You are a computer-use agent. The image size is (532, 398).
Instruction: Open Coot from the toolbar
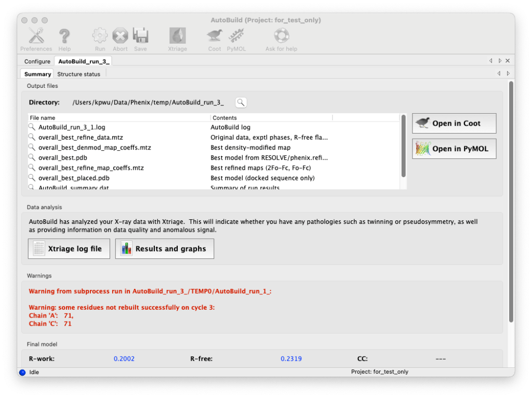[215, 36]
